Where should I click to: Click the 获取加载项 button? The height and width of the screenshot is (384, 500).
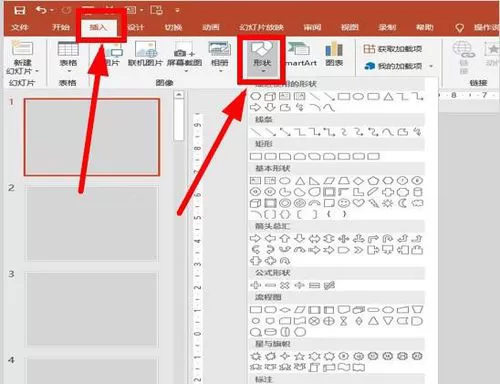392,49
